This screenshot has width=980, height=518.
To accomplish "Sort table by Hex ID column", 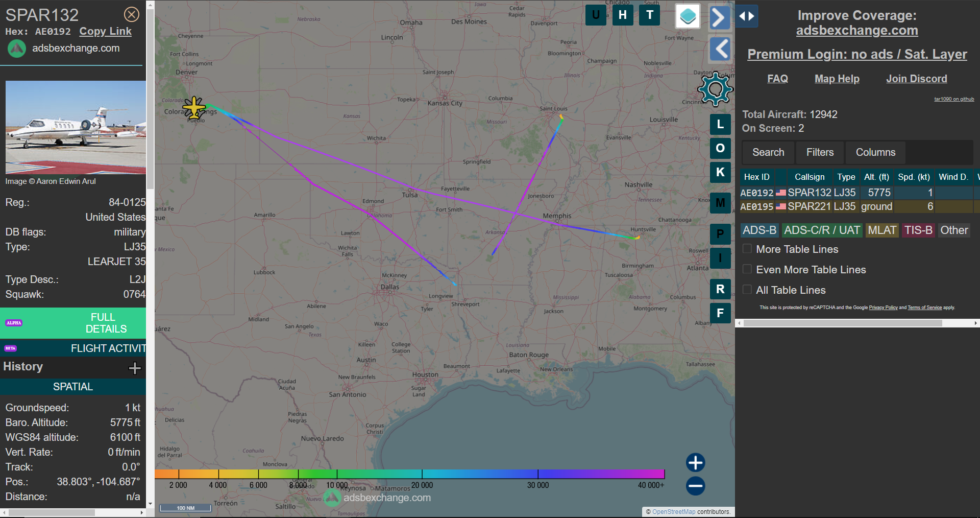I will (x=757, y=177).
